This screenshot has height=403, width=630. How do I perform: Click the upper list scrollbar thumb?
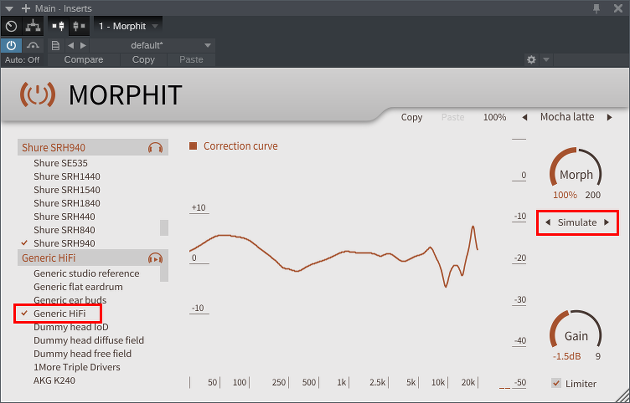click(164, 228)
